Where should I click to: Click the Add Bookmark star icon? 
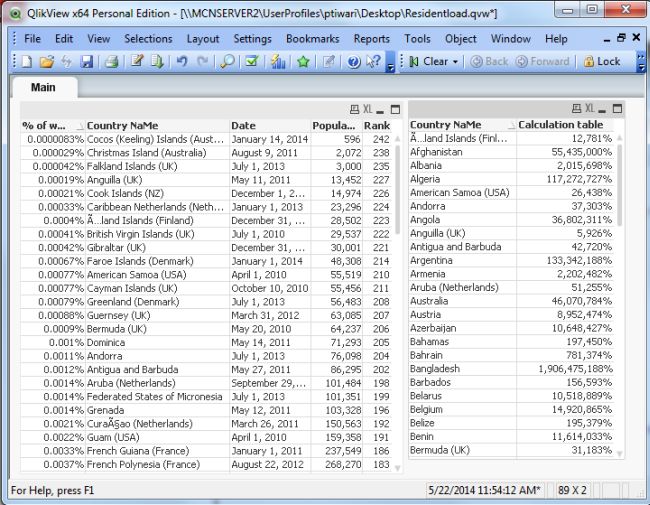(x=303, y=62)
